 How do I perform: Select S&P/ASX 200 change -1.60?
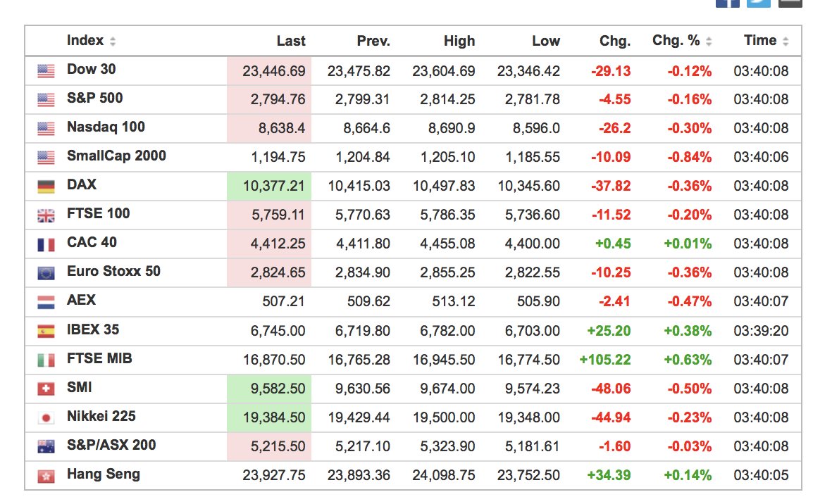point(615,446)
